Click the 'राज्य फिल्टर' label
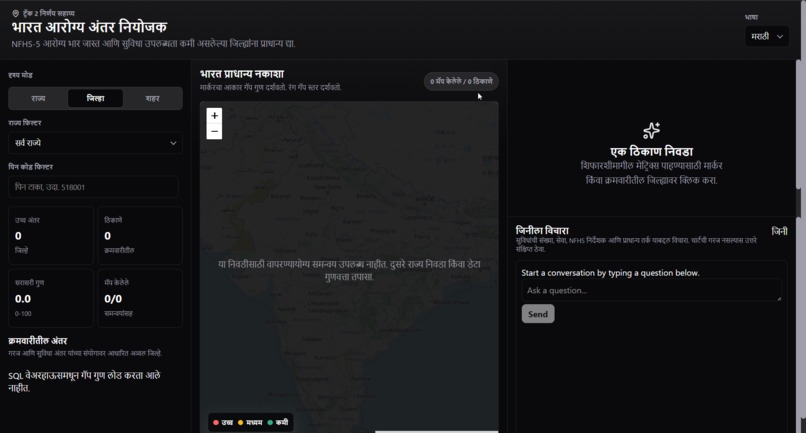The height and width of the screenshot is (433, 806). pos(25,123)
